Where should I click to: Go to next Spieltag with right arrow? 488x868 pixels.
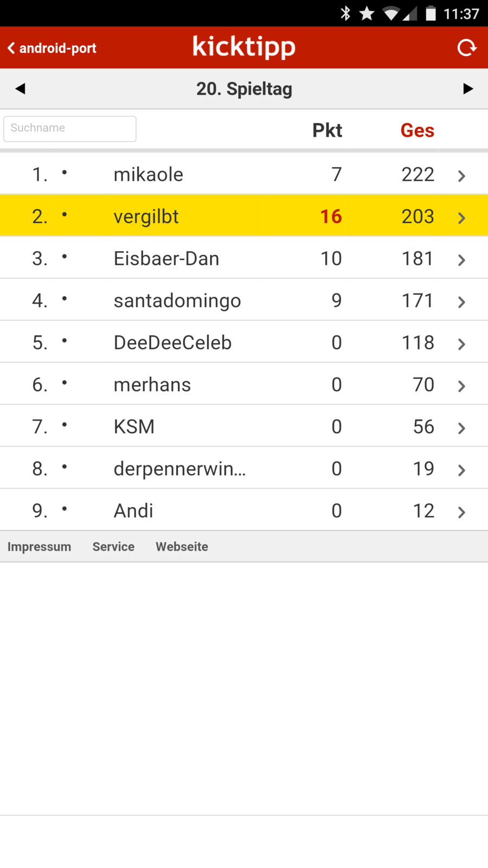[x=468, y=88]
